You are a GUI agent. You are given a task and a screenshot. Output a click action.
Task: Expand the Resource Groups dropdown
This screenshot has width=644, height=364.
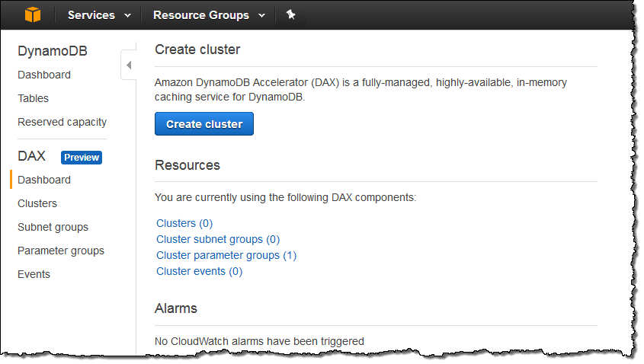[209, 15]
